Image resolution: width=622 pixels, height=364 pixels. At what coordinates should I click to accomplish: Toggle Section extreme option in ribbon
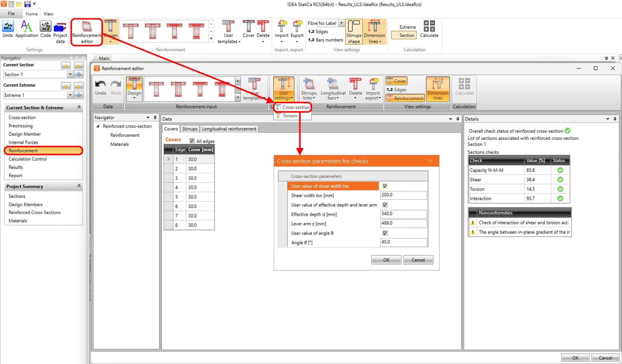click(404, 35)
